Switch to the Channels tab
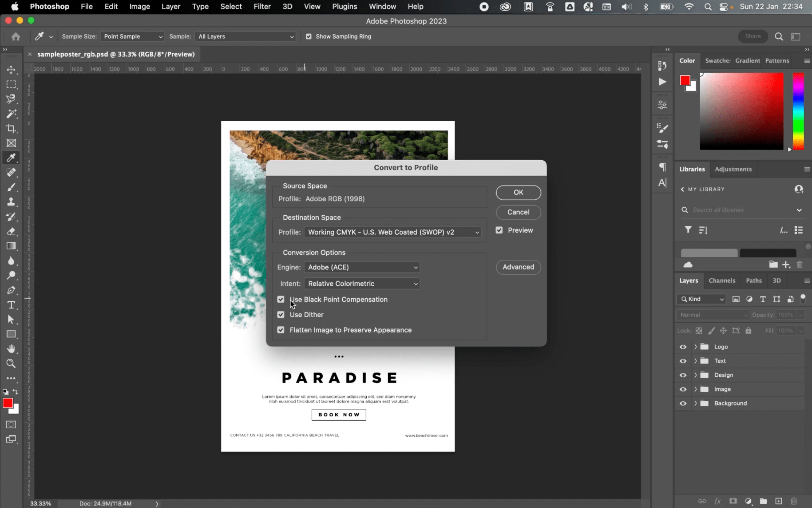The width and height of the screenshot is (812, 508). point(722,280)
